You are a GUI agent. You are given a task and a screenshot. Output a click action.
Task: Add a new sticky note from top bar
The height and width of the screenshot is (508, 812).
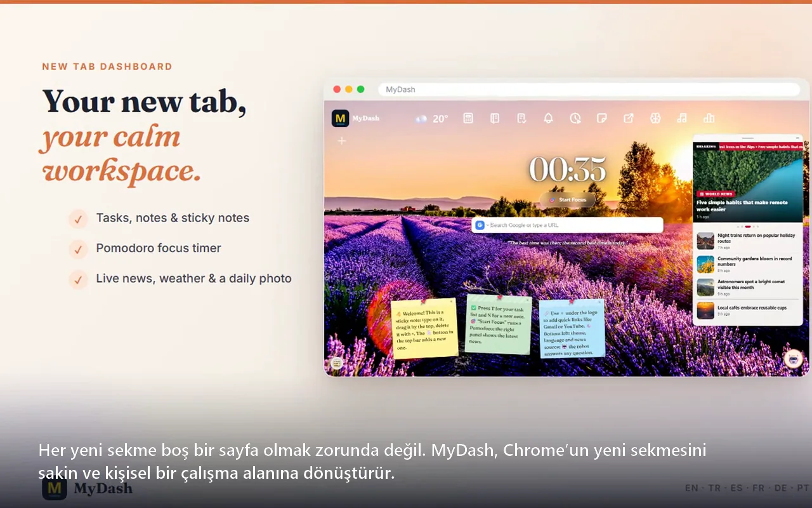tap(602, 118)
